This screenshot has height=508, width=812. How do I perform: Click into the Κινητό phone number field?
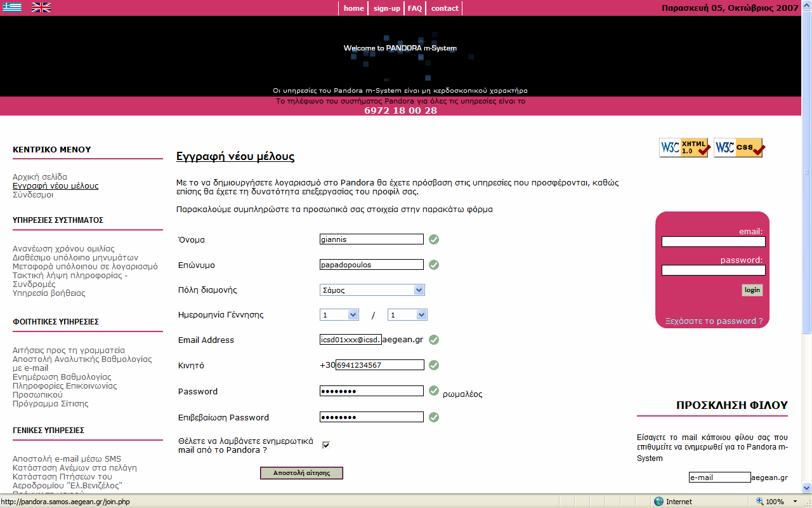[379, 365]
